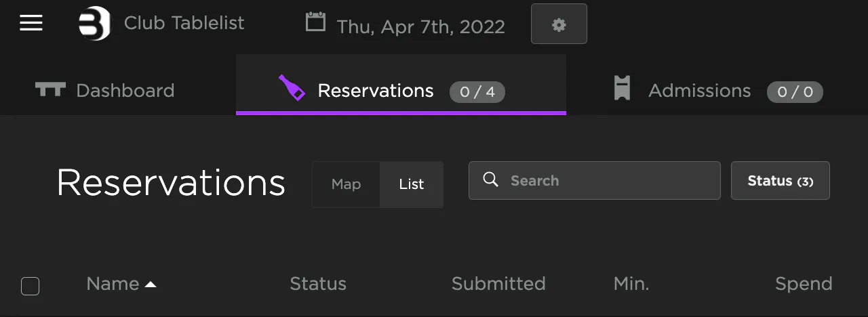Viewport: 868px width, 317px height.
Task: Click the champagne bottle Reservations icon
Action: pos(292,88)
